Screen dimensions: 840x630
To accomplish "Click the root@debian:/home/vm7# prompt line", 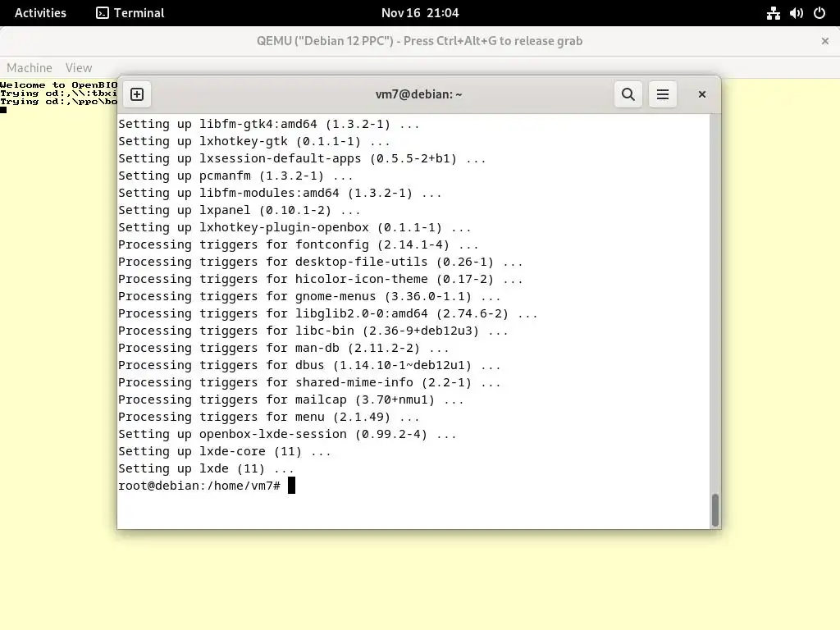I will point(207,486).
